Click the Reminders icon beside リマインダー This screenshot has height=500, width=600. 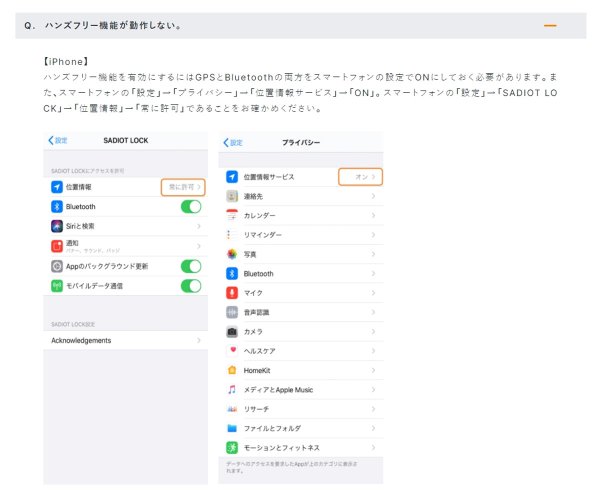pos(232,235)
